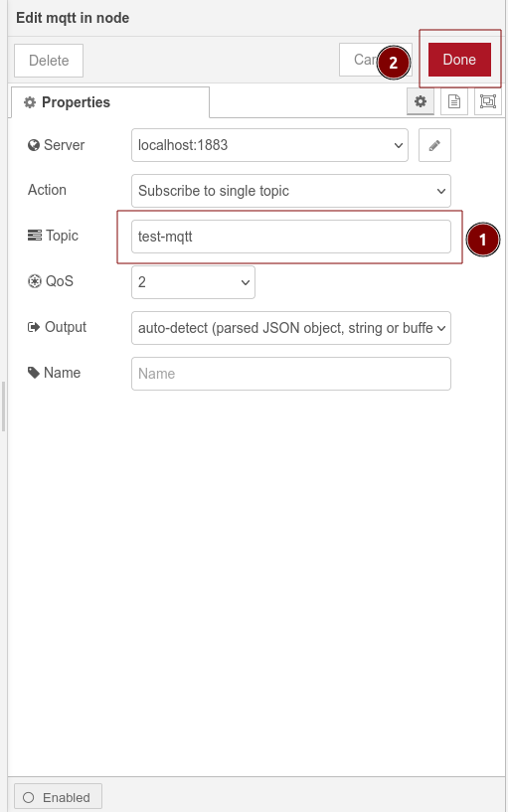Expand the Output format dropdown
The height and width of the screenshot is (812, 508).
(291, 328)
